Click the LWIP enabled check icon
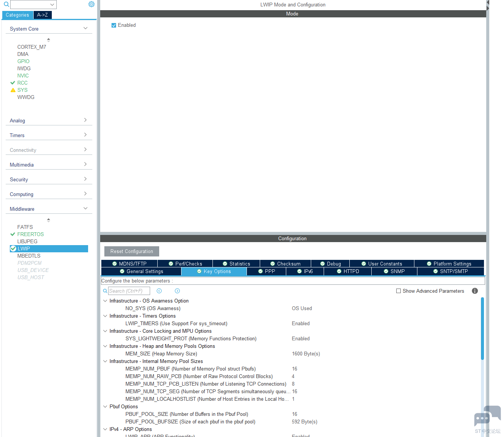 click(x=13, y=249)
